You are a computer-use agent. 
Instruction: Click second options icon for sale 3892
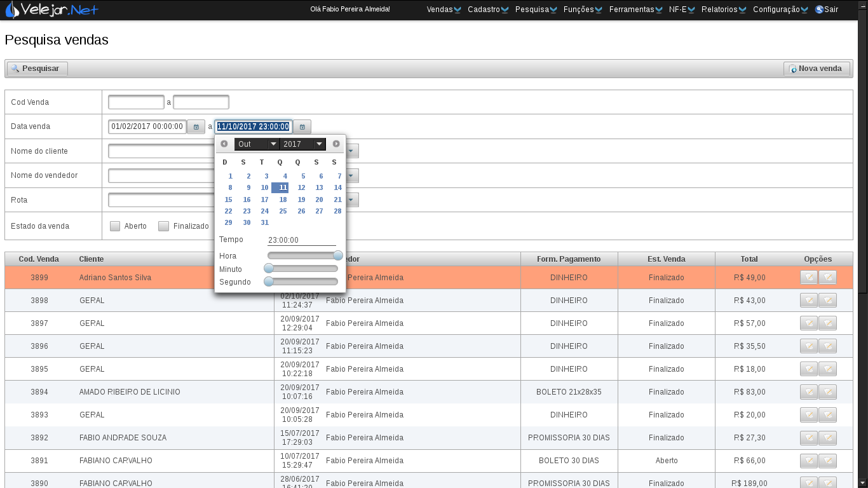coord(827,438)
